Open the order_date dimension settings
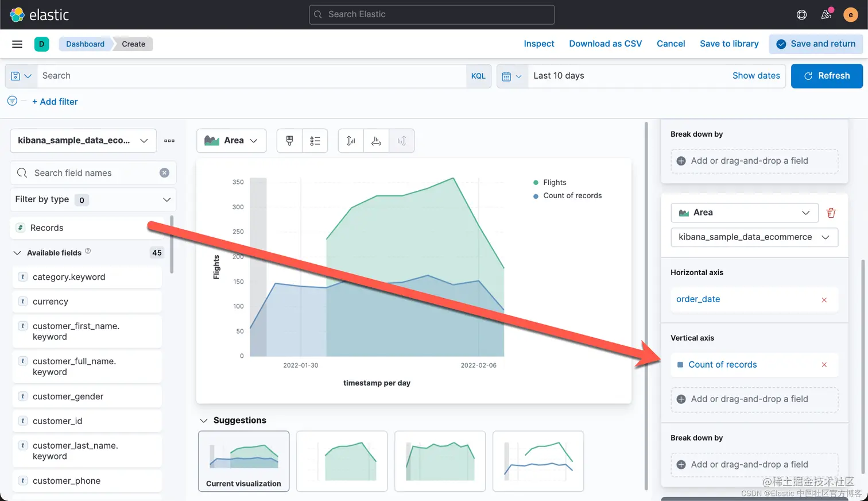Image resolution: width=868 pixels, height=501 pixels. (x=698, y=299)
